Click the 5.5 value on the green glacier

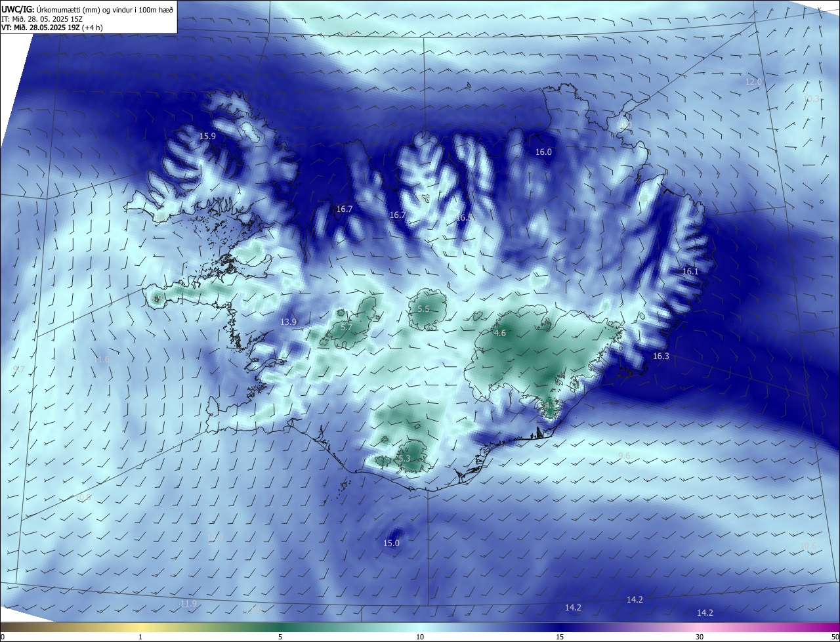coord(423,309)
